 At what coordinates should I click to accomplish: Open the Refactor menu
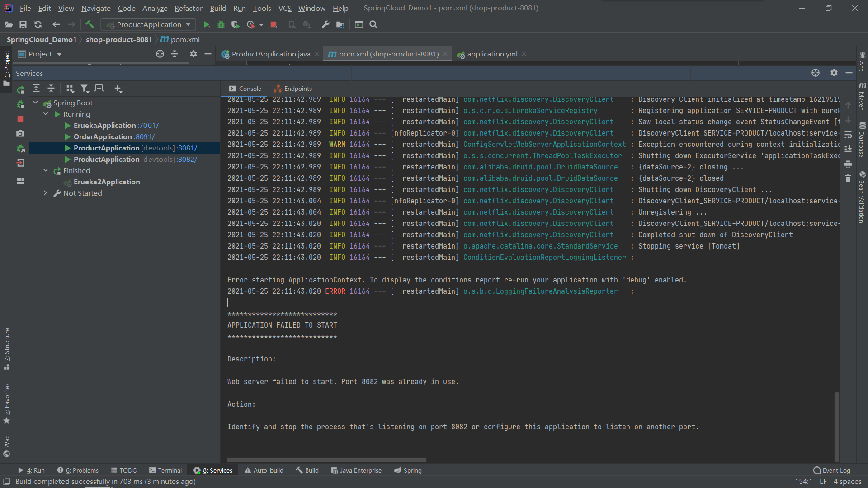tap(188, 8)
